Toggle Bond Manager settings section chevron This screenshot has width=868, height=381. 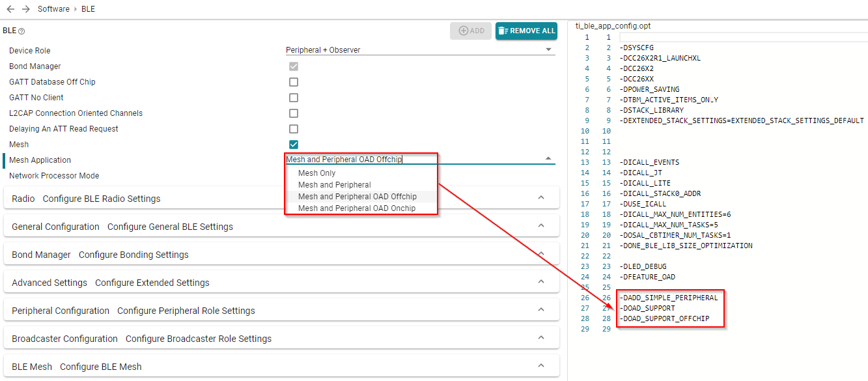(x=540, y=254)
